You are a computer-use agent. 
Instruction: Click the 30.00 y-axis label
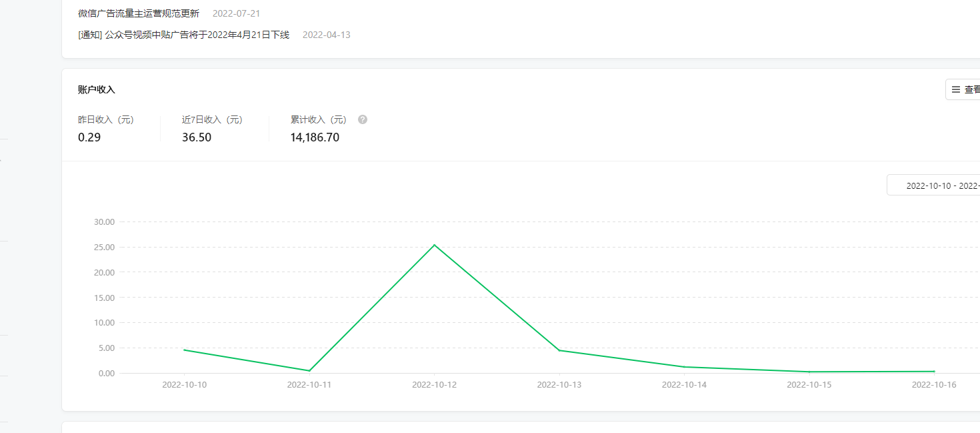[x=103, y=222]
